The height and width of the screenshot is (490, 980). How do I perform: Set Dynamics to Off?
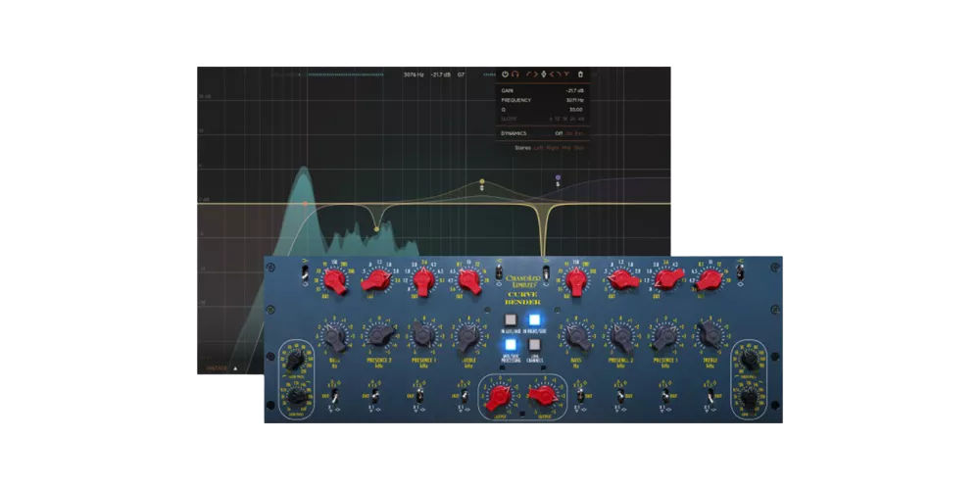coord(559,133)
